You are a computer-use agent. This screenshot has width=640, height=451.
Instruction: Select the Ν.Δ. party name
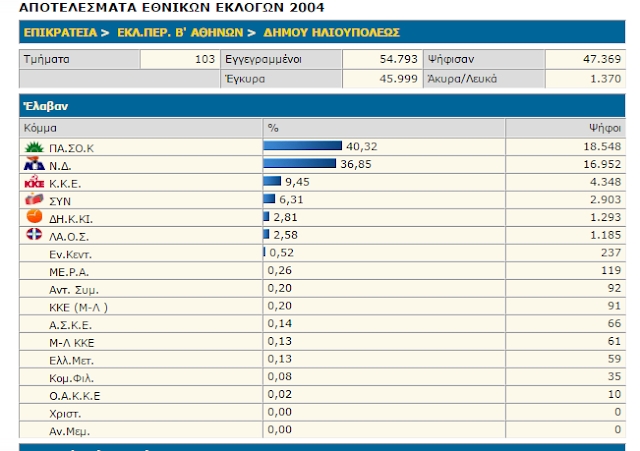60,166
